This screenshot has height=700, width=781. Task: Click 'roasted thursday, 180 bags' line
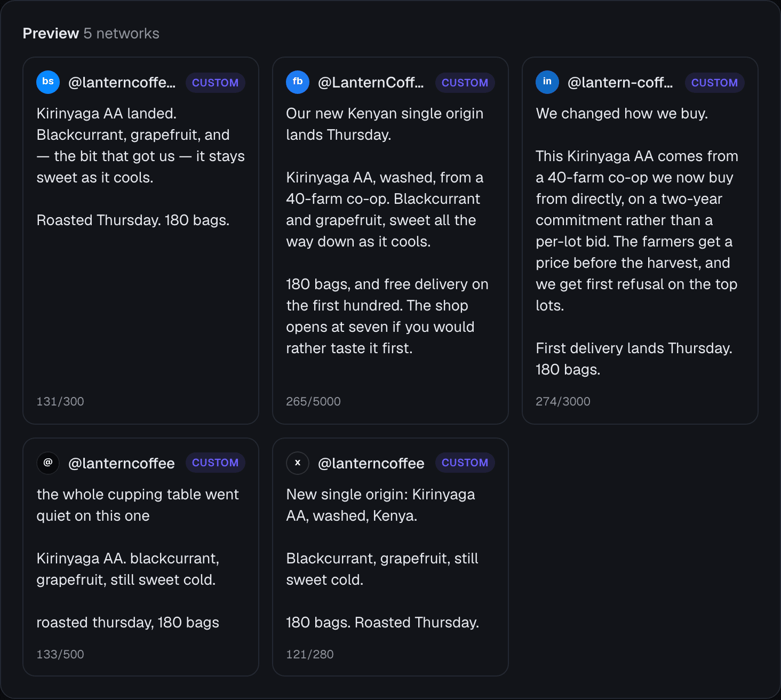pos(128,622)
